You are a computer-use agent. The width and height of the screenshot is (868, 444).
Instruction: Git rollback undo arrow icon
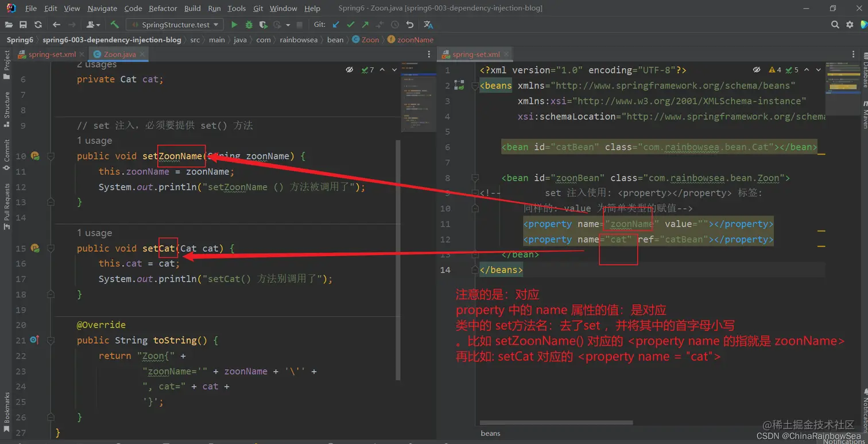point(409,25)
